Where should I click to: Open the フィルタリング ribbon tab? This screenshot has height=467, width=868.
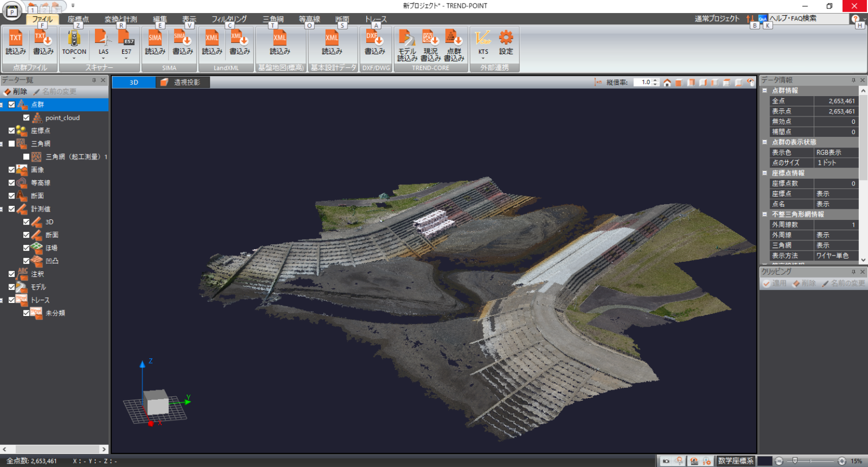click(x=229, y=19)
